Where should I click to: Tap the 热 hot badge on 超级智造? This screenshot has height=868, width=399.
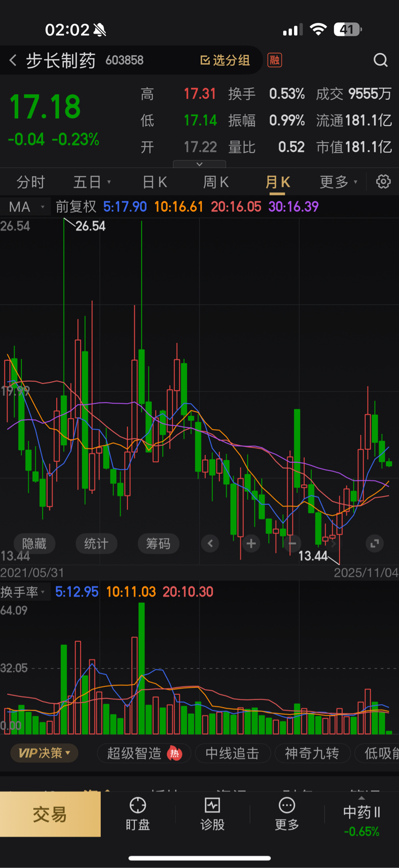pyautogui.click(x=175, y=753)
